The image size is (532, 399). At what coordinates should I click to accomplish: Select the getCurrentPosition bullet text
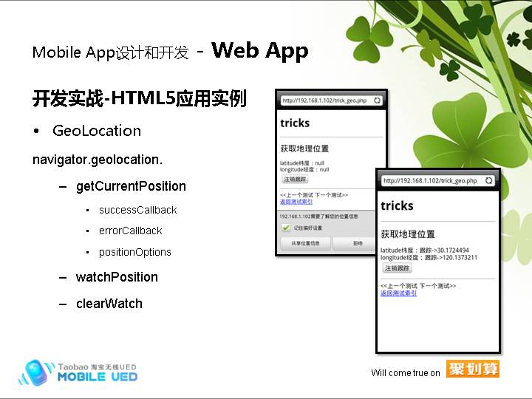coord(131,186)
